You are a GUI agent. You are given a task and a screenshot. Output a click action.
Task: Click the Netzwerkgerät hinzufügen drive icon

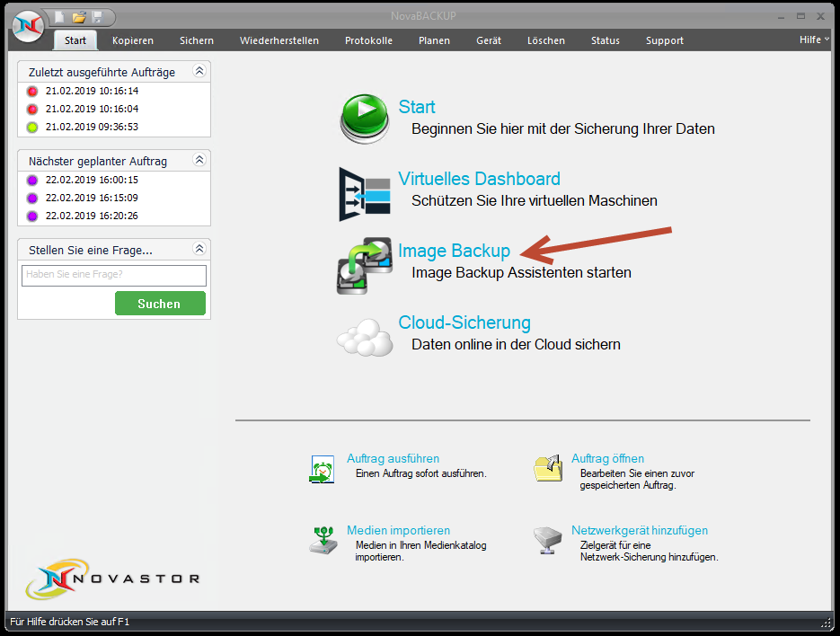[x=548, y=540]
